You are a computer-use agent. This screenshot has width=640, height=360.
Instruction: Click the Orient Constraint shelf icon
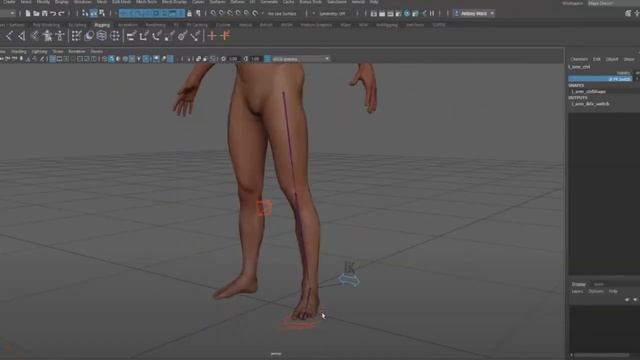point(157,36)
